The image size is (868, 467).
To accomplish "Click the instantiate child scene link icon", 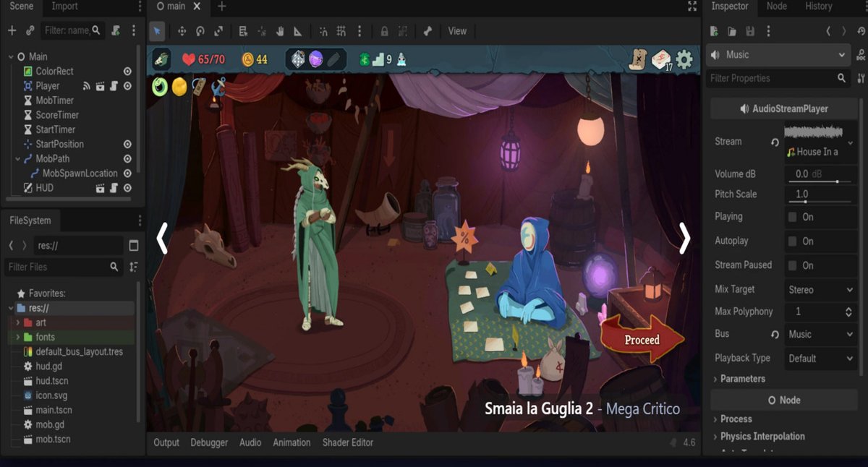I will point(30,31).
